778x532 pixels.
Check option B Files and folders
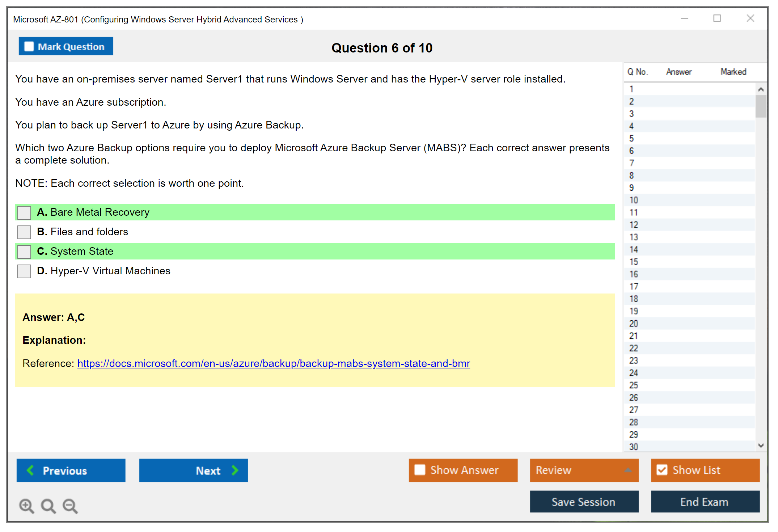coord(24,232)
